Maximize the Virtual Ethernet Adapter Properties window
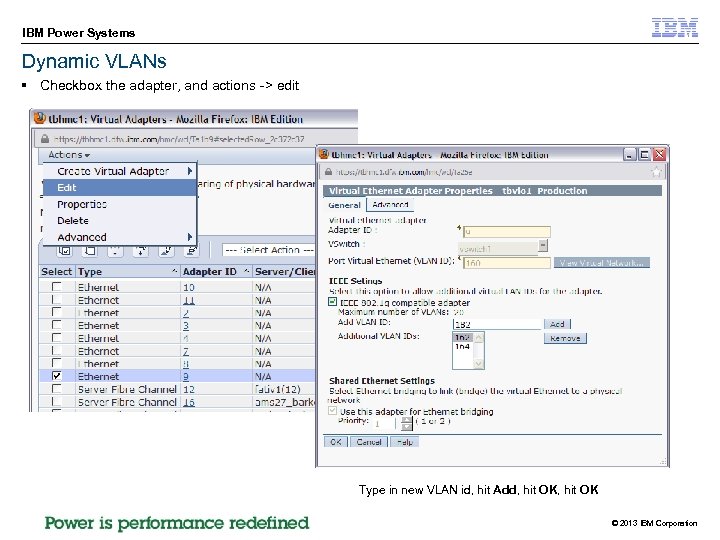Image resolution: width=720 pixels, height=540 pixels. [x=645, y=155]
